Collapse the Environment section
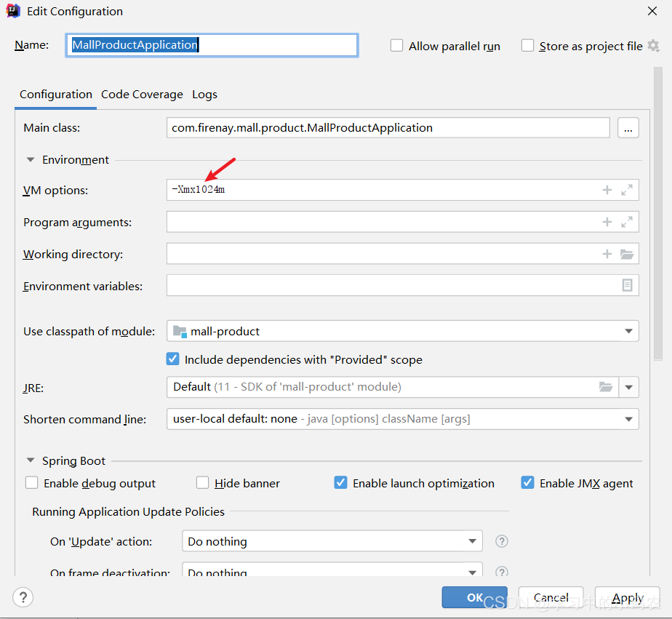This screenshot has height=619, width=672. click(x=31, y=160)
